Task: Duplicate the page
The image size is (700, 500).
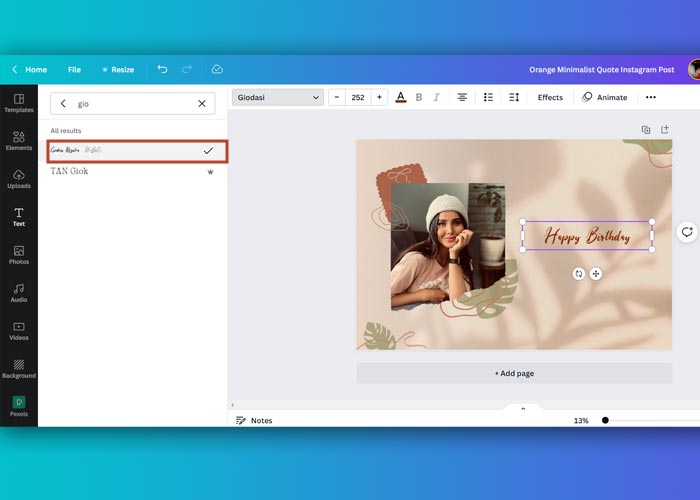Action: [x=646, y=130]
